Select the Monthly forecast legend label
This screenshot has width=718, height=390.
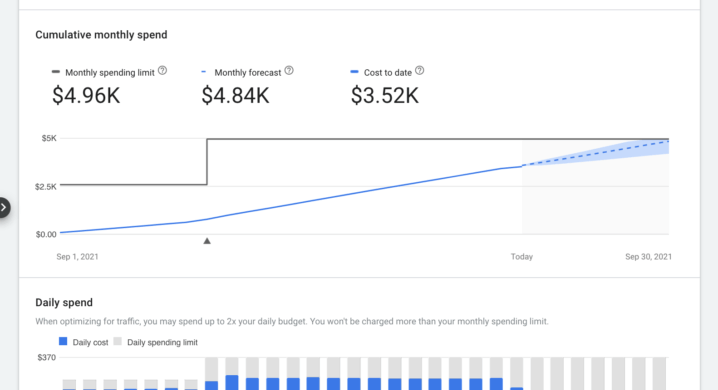tap(248, 73)
